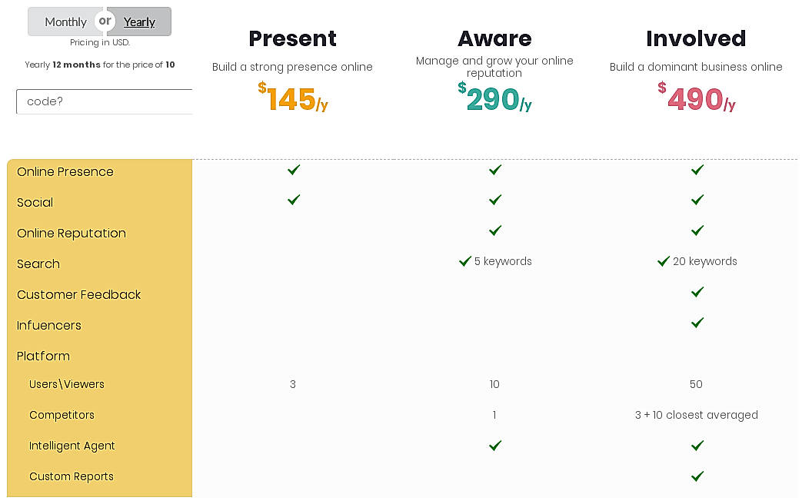812x504 pixels.
Task: Expand the Search feature row
Action: coord(38,264)
